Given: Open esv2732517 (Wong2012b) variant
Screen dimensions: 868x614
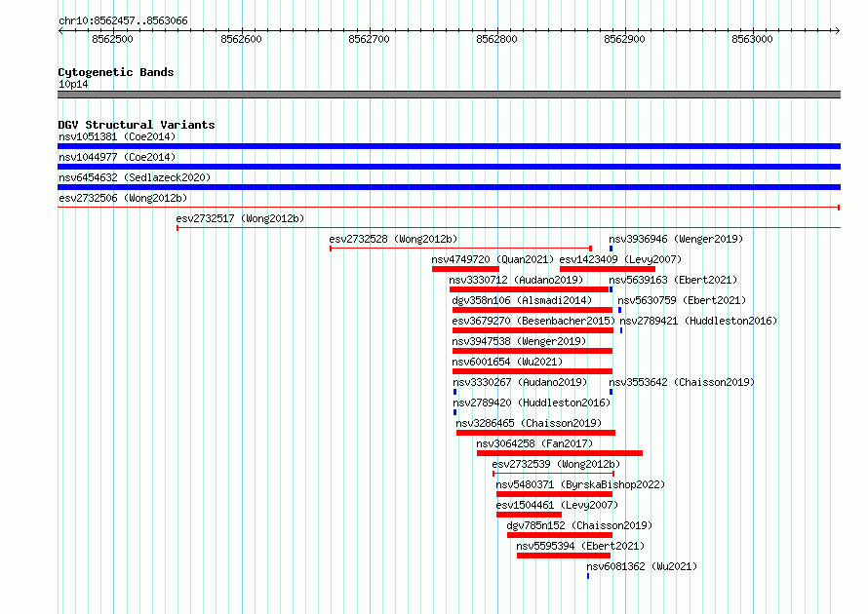Looking at the screenshot, I should tap(240, 218).
